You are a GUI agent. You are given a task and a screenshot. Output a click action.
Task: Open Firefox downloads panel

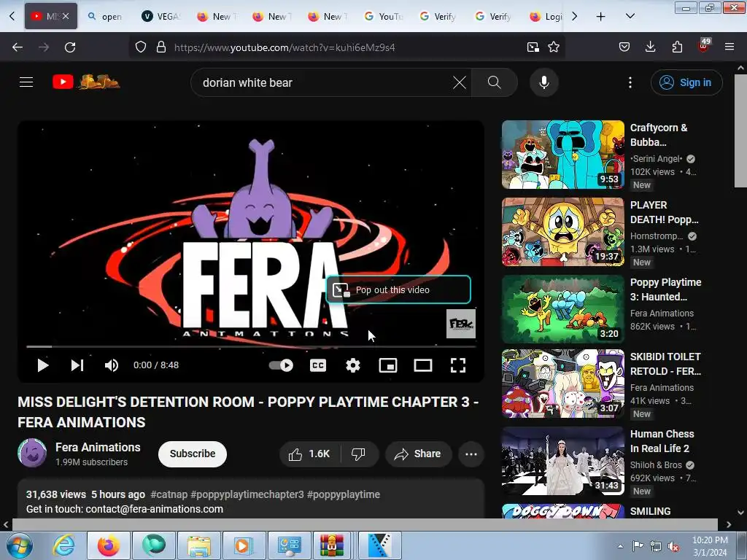[650, 47]
